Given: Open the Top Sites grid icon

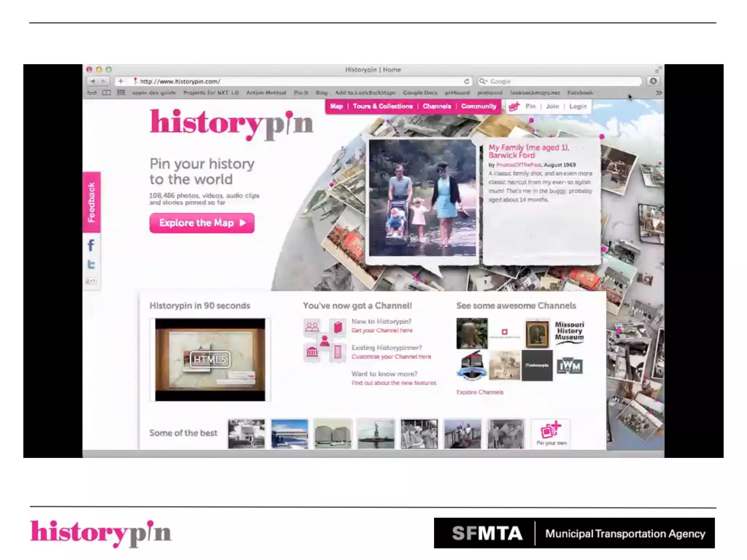Looking at the screenshot, I should click(121, 93).
